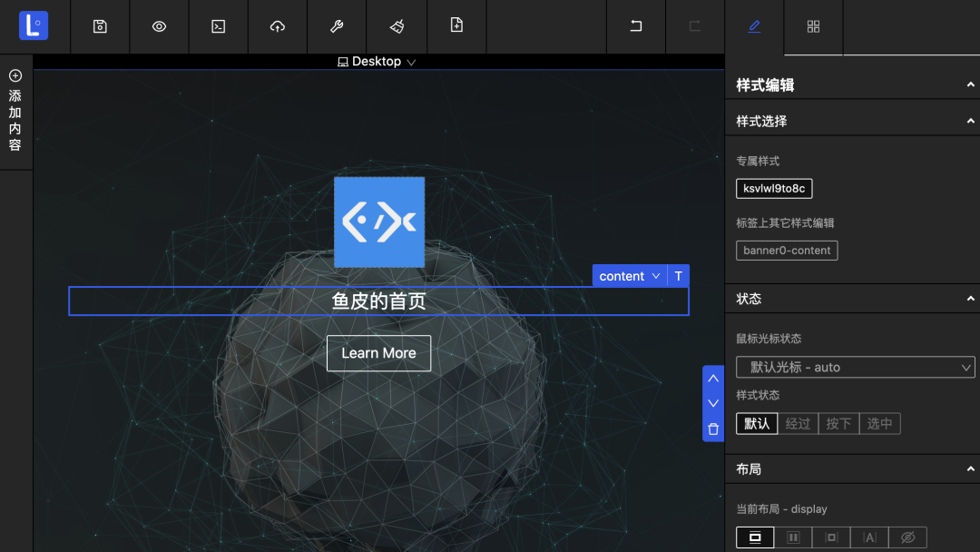Click the broom clear icon
Viewport: 980px width, 552px height.
(397, 26)
